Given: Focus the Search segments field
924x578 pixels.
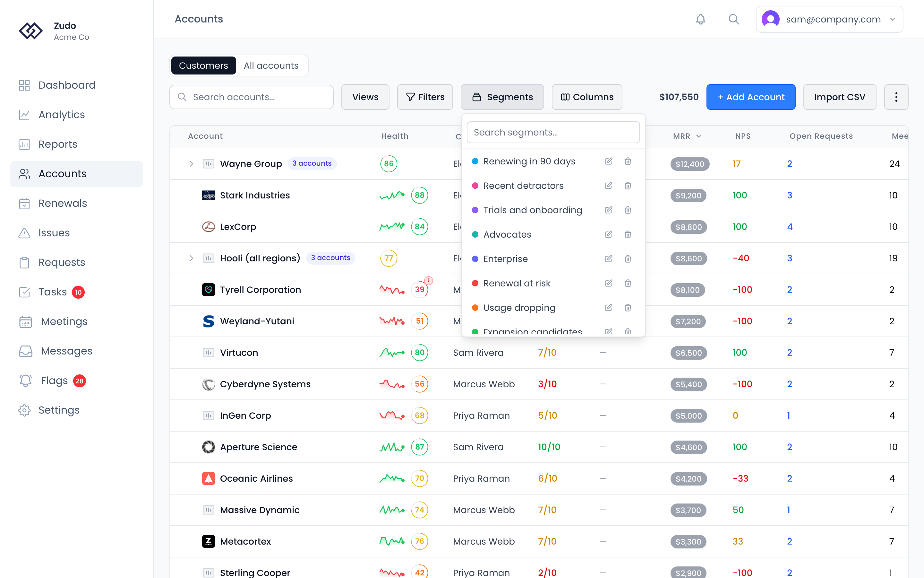Looking at the screenshot, I should coord(553,132).
